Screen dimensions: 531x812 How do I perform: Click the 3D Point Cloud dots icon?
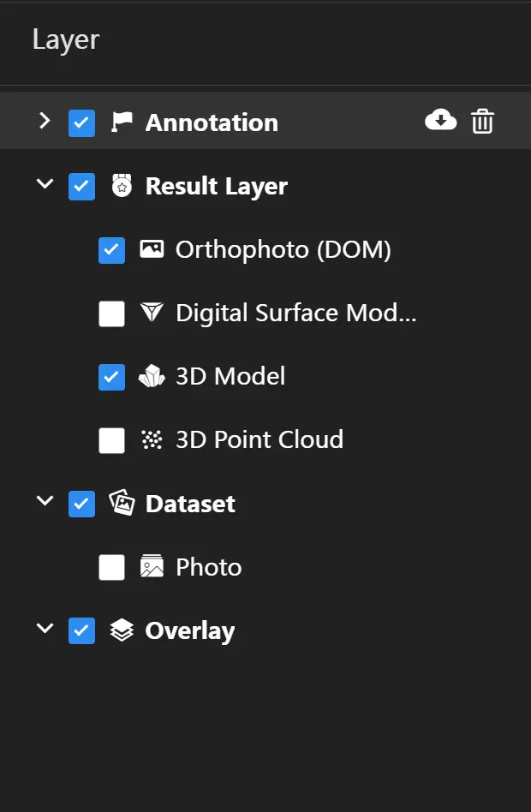152,439
